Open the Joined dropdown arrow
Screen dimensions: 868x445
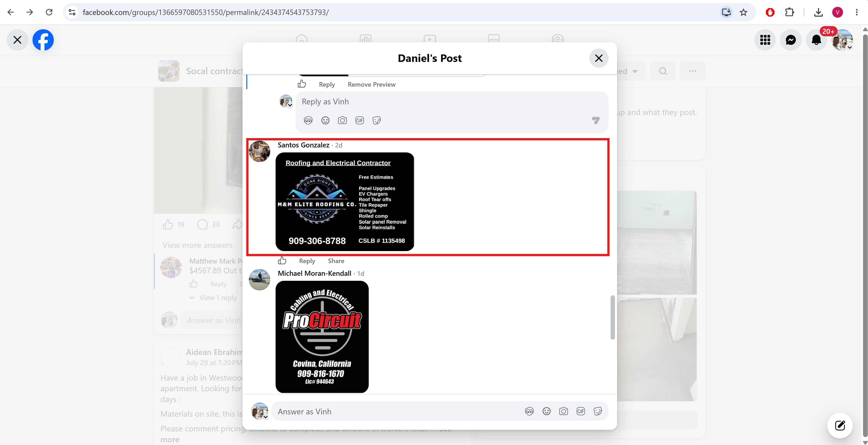point(635,71)
